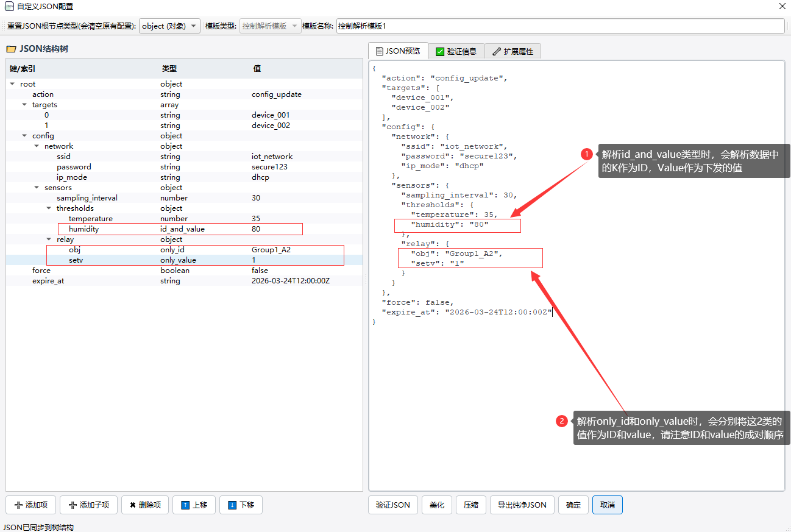This screenshot has height=532, width=791.
Task: Switch to the JSON预览 tab
Action: tap(398, 51)
